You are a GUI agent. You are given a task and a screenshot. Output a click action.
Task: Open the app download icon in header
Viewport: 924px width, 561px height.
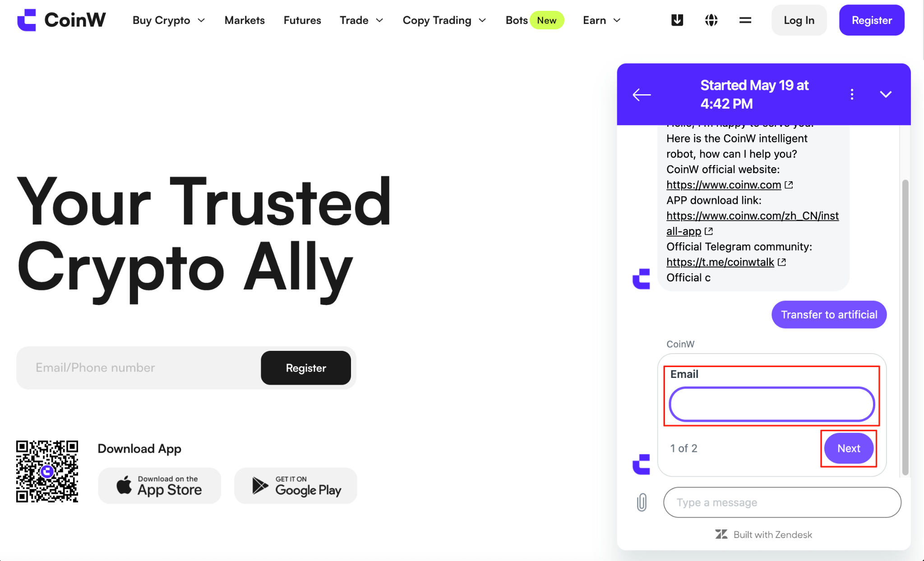click(677, 20)
